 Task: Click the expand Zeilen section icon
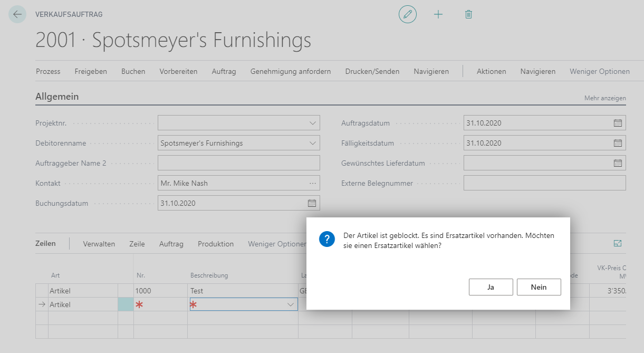pyautogui.click(x=618, y=243)
